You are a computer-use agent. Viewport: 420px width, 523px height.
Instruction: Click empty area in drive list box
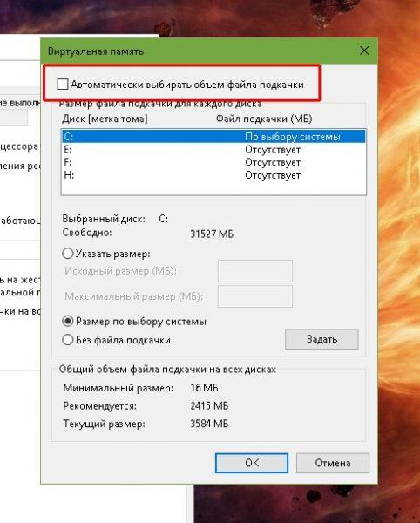tap(213, 187)
